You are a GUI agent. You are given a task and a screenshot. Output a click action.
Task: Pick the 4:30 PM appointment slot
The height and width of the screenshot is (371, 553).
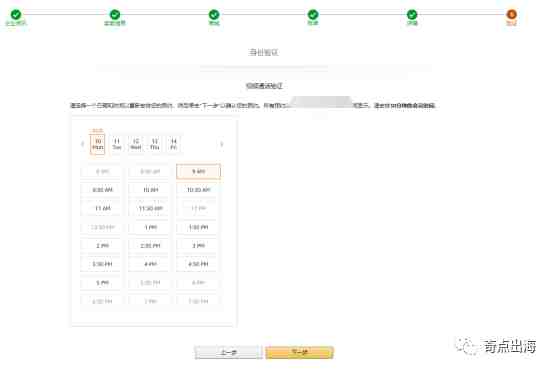click(x=199, y=264)
